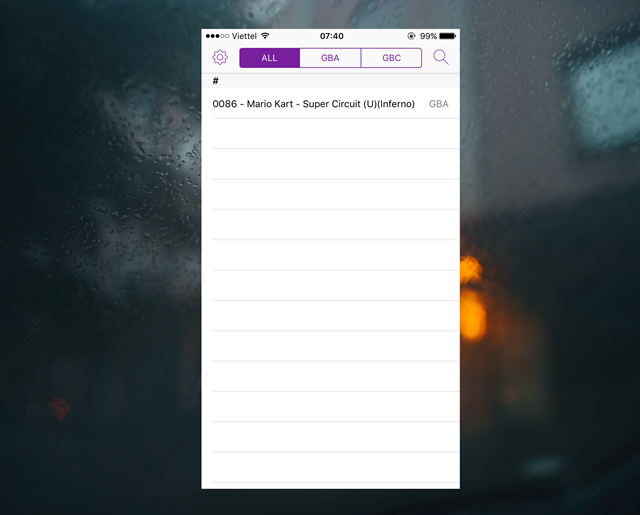Click the Wi-Fi icon in status bar

265,36
